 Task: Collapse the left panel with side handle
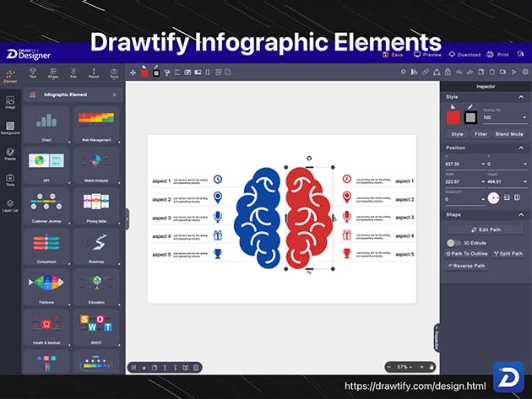point(128,219)
